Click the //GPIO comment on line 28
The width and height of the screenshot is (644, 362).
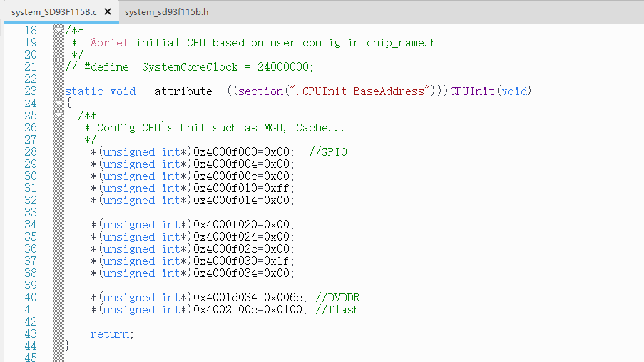pos(328,152)
